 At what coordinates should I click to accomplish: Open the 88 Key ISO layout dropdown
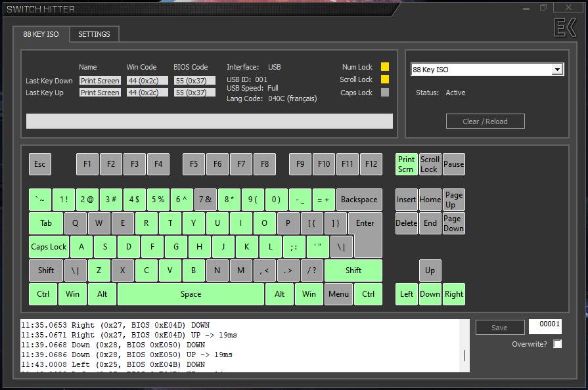557,70
